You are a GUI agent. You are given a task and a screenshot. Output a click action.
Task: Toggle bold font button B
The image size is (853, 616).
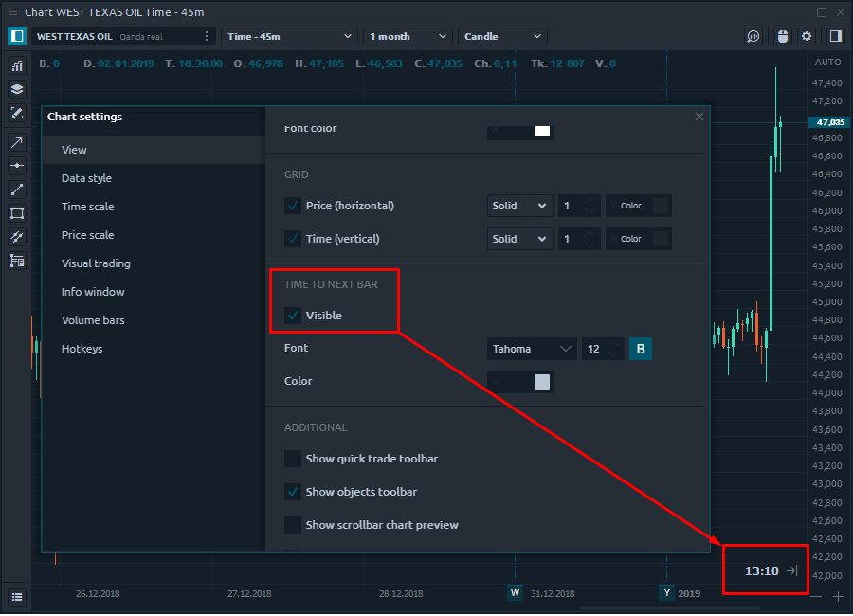pyautogui.click(x=641, y=349)
